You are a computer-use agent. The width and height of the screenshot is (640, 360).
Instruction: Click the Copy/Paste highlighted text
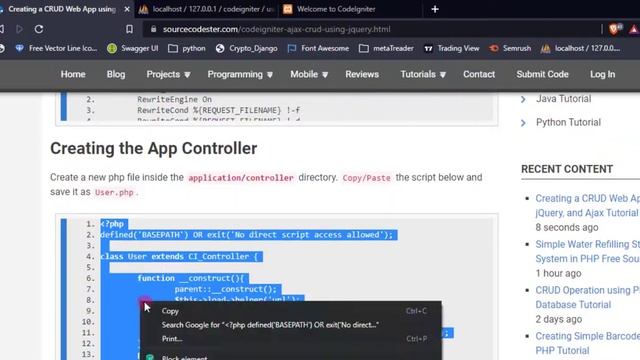point(366,178)
